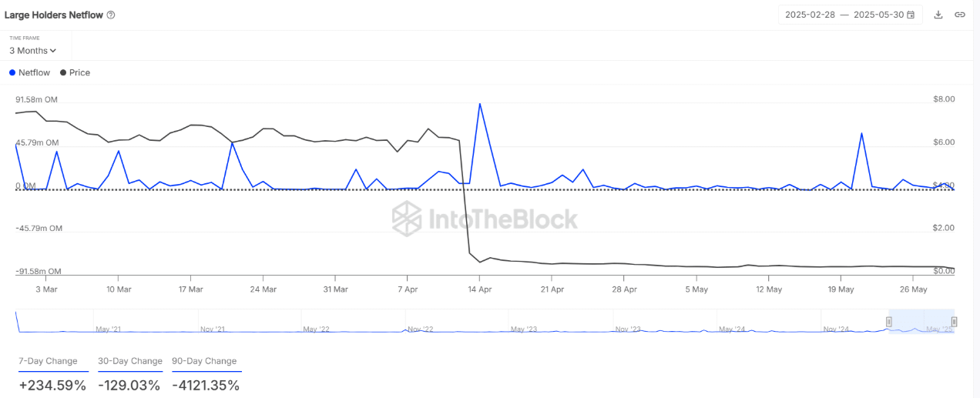The height and width of the screenshot is (398, 980).
Task: Toggle the Netflow series legend
Action: 29,72
